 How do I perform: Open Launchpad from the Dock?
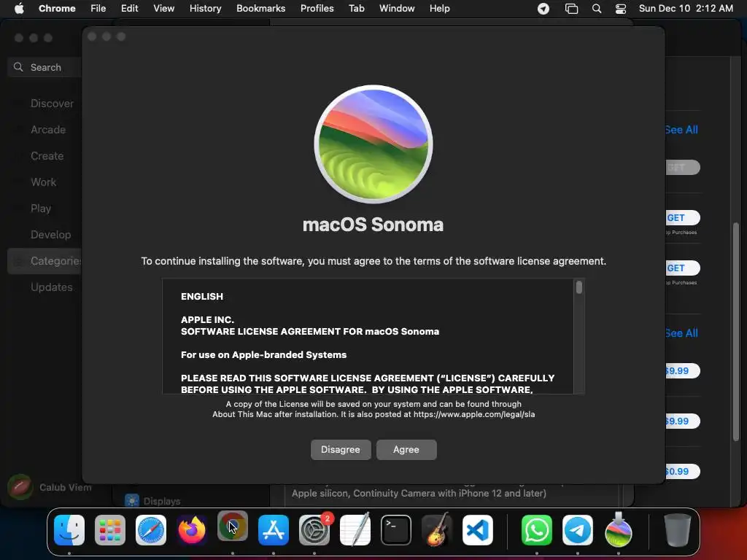[110, 530]
